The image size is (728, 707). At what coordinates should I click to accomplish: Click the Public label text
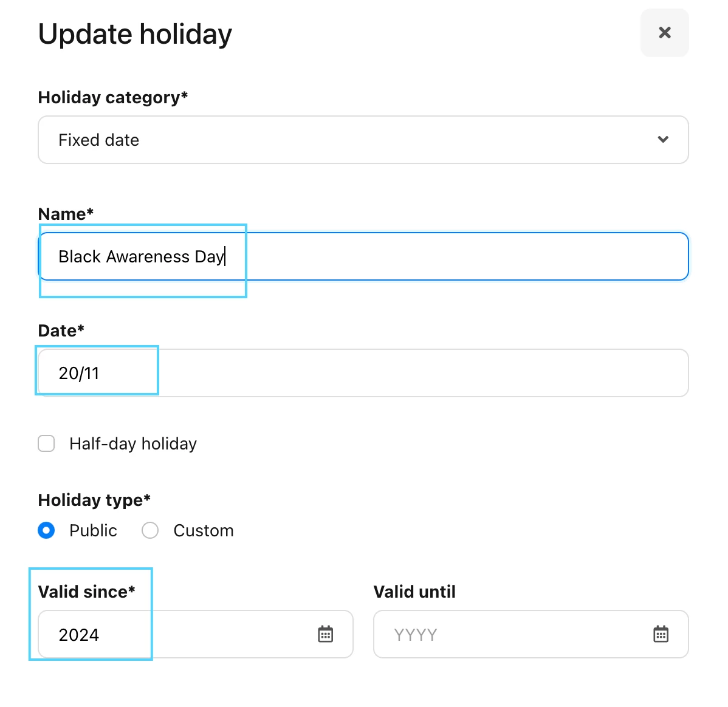(93, 531)
